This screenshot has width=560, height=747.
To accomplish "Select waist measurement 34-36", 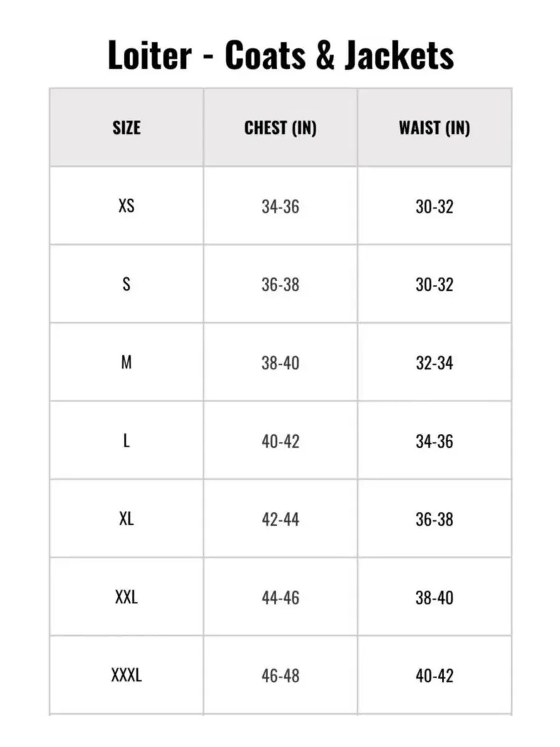I will coord(434,441).
